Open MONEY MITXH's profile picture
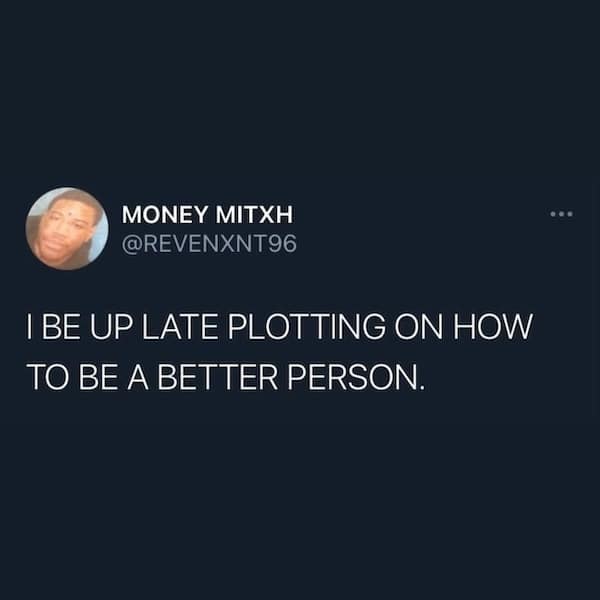 coord(67,228)
